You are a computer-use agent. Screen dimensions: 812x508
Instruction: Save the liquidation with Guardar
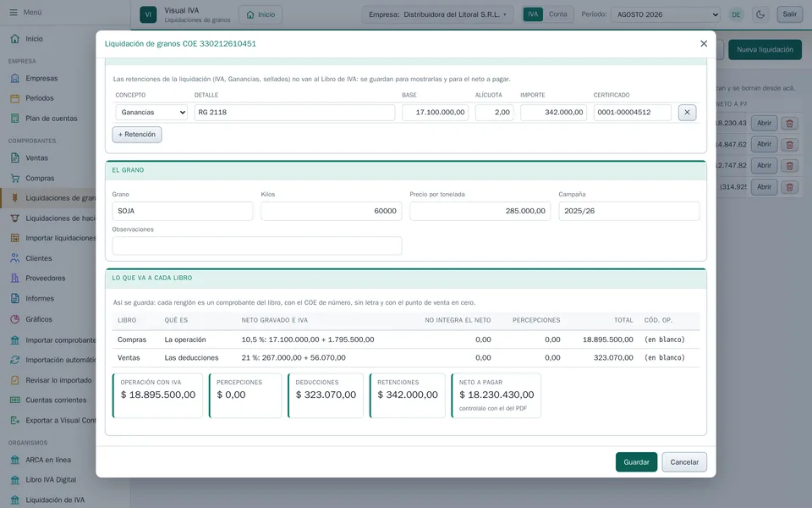tap(636, 462)
